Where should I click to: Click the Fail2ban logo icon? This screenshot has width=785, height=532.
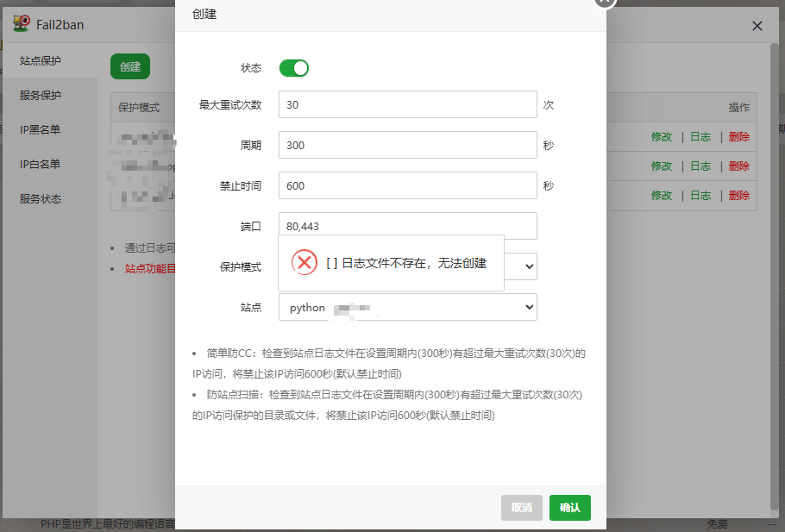(21, 23)
